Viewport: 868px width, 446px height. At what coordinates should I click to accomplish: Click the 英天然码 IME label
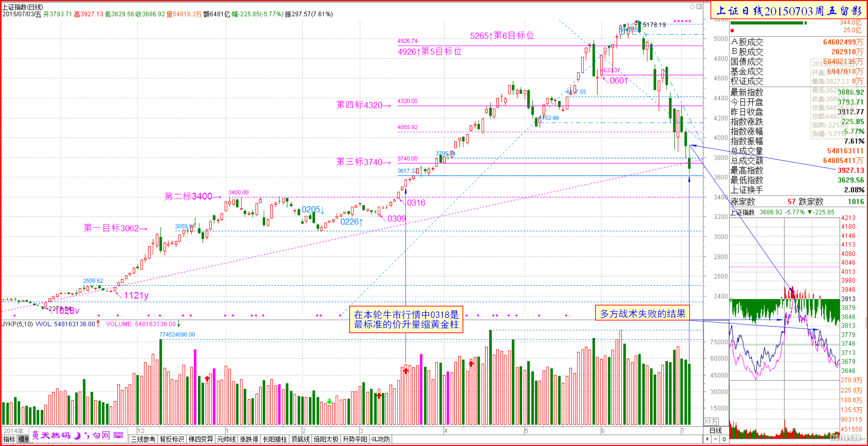[x=51, y=435]
